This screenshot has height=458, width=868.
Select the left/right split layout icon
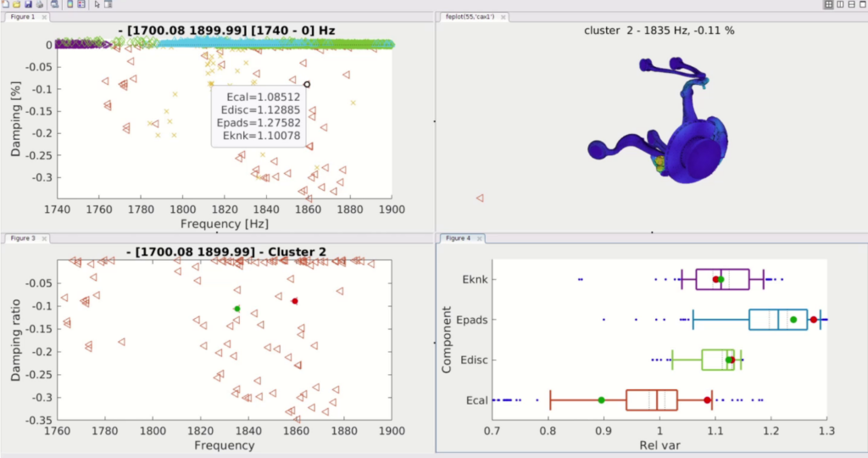pos(840,4)
